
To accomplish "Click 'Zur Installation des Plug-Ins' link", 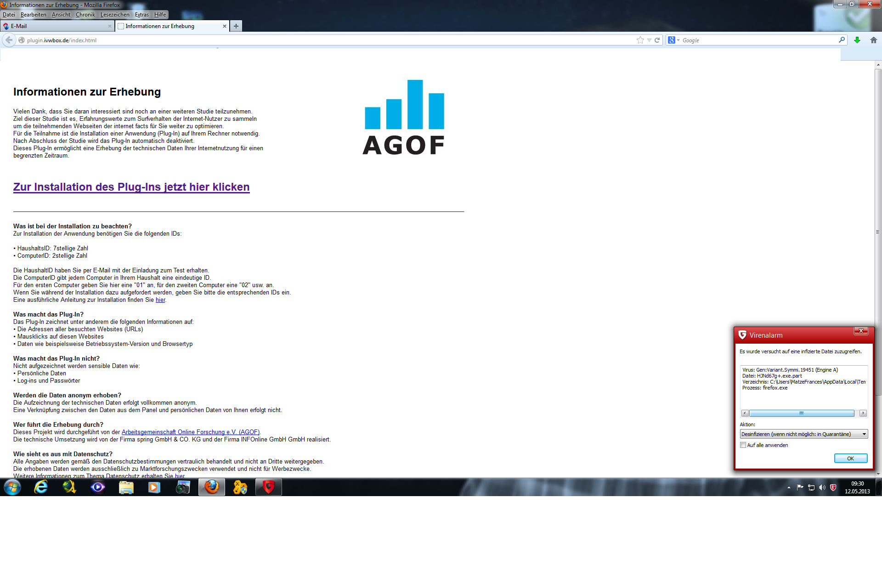I will 131,187.
